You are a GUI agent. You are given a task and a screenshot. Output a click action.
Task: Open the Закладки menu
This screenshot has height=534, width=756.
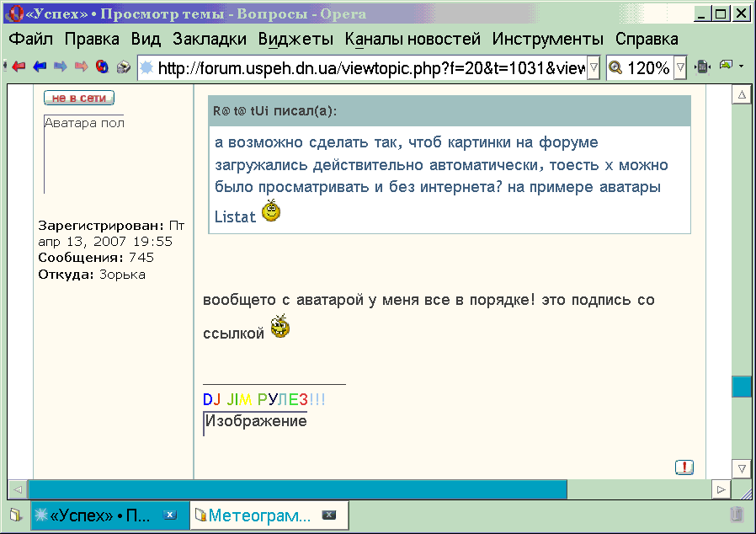tap(210, 39)
